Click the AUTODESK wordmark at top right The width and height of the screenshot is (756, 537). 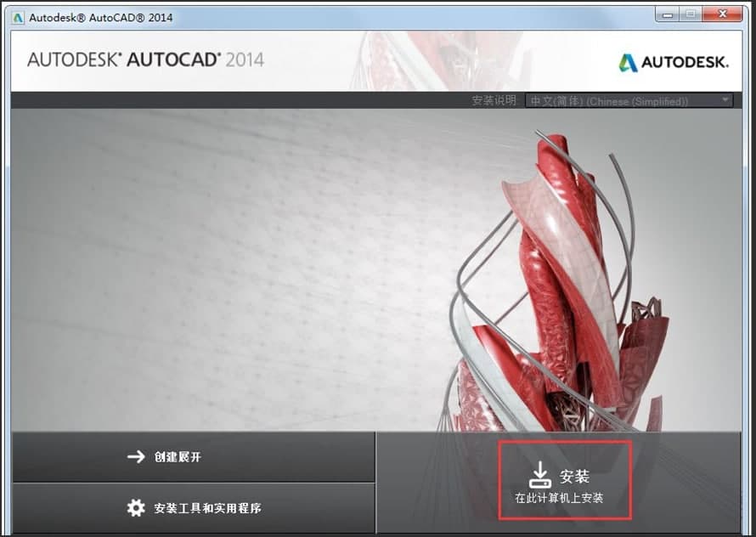(x=685, y=63)
